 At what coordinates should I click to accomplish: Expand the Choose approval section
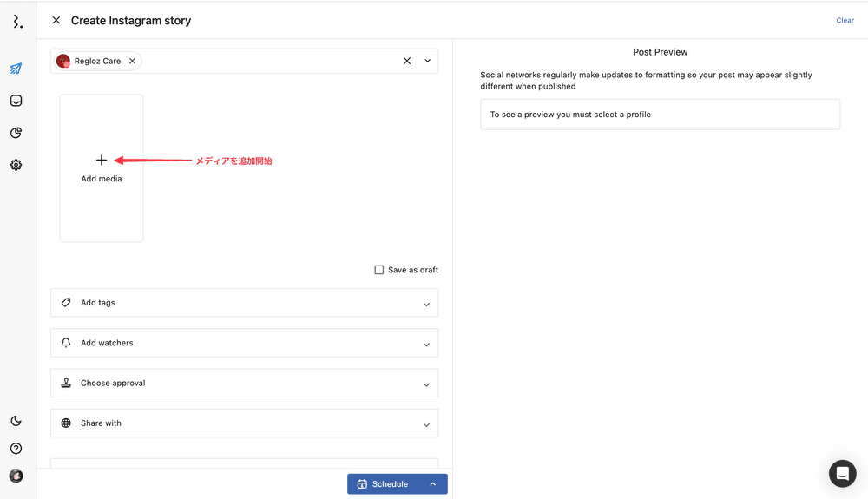(244, 383)
